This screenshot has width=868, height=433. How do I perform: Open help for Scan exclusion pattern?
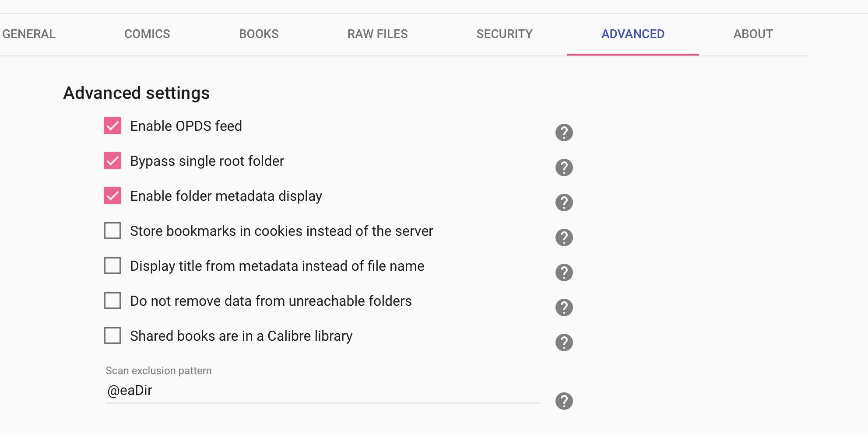pyautogui.click(x=564, y=401)
